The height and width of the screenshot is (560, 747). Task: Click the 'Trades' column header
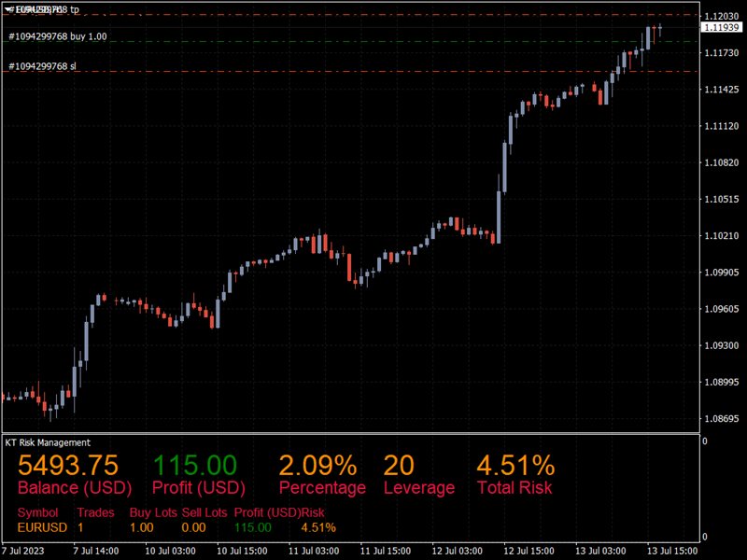click(96, 512)
